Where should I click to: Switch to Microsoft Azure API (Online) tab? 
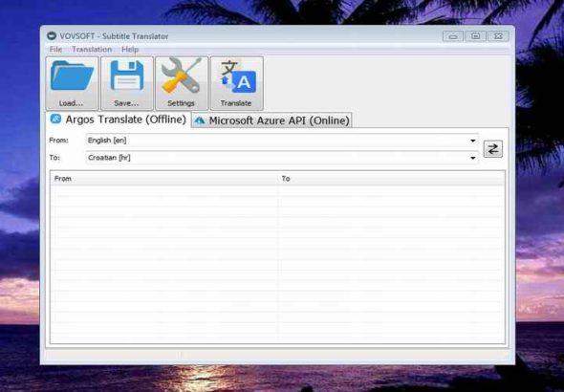[x=271, y=120]
